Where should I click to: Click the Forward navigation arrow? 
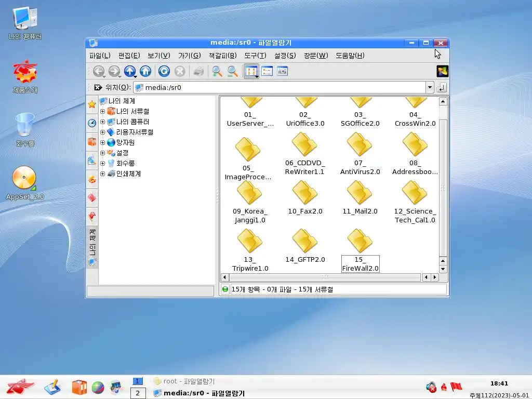[x=114, y=71]
